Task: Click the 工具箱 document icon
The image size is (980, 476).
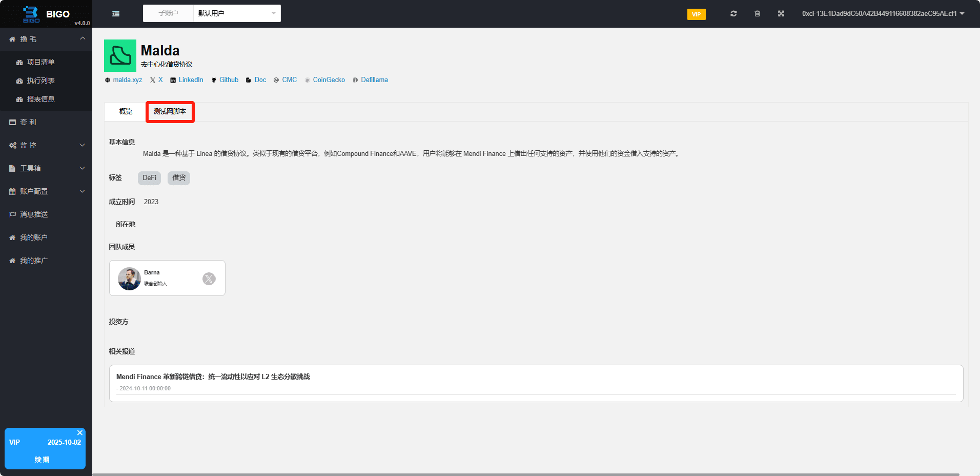Action: (x=12, y=168)
